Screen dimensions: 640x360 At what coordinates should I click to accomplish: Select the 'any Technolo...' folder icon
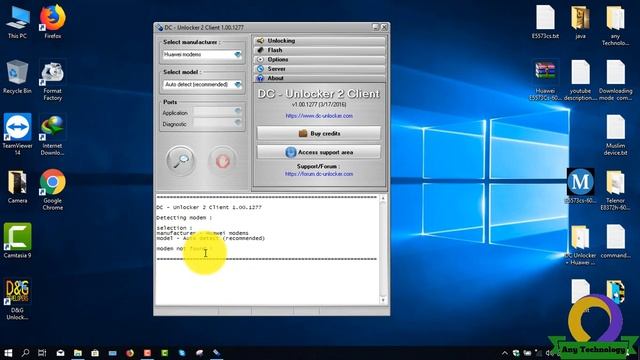(615, 24)
